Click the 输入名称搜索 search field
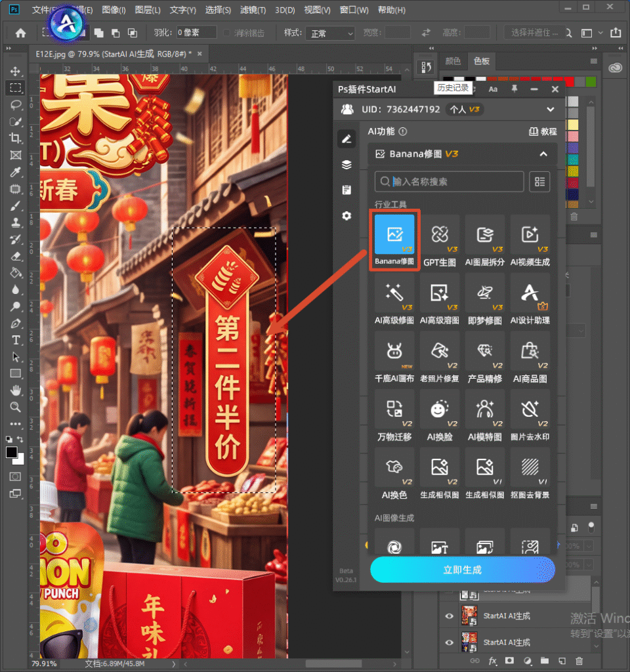This screenshot has width=630, height=672. coord(449,182)
